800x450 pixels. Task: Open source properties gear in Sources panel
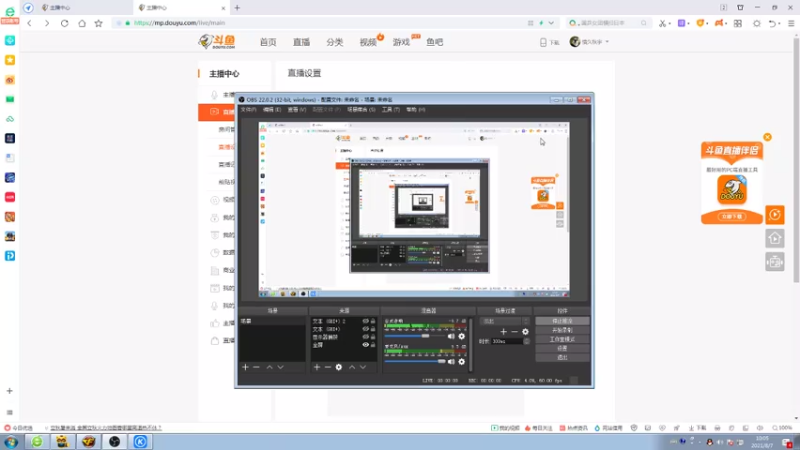[x=339, y=367]
